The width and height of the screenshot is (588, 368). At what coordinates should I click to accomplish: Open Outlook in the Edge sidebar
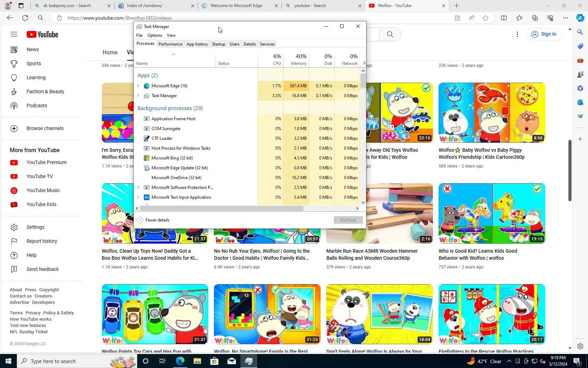coord(580,102)
